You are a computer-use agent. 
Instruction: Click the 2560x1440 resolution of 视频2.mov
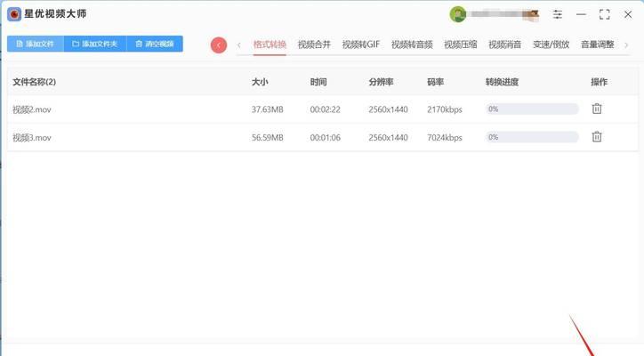(x=388, y=109)
